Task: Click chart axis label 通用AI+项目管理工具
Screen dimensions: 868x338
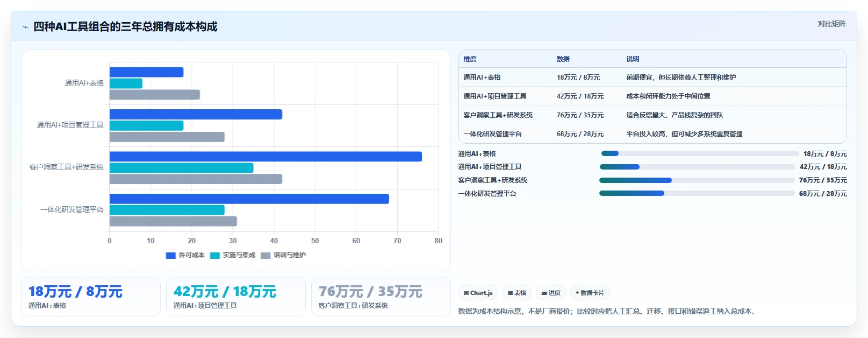Action: point(70,125)
